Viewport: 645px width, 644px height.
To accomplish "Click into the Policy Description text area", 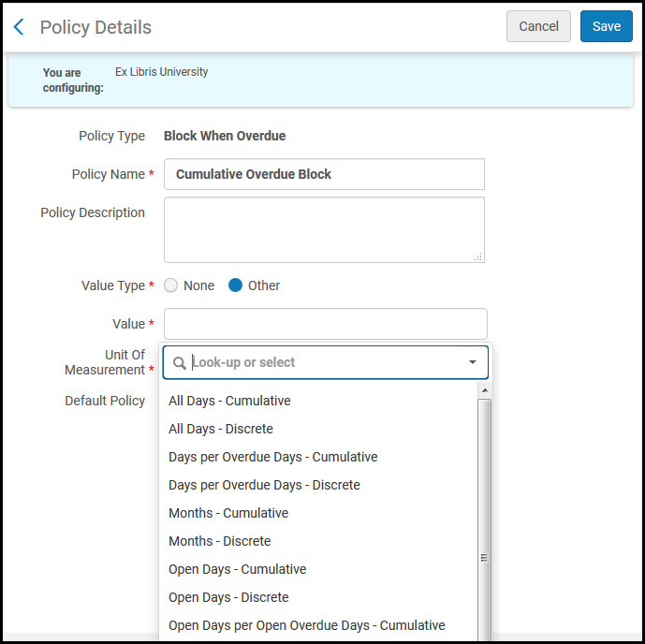I will coord(324,229).
